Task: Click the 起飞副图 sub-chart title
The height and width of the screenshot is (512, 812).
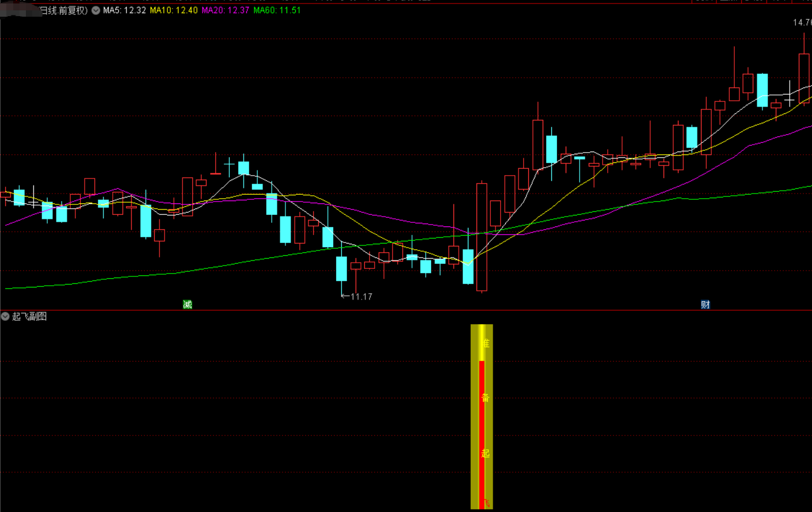Action: click(29, 316)
